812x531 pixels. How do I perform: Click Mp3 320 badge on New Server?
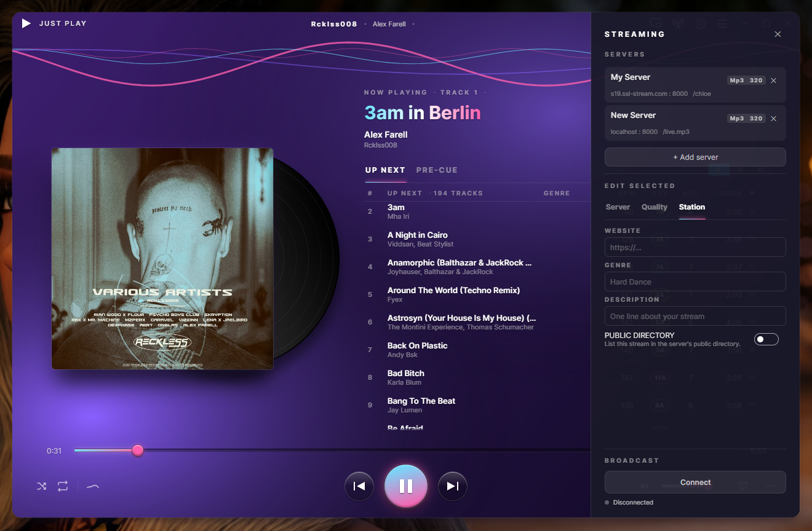pos(746,119)
